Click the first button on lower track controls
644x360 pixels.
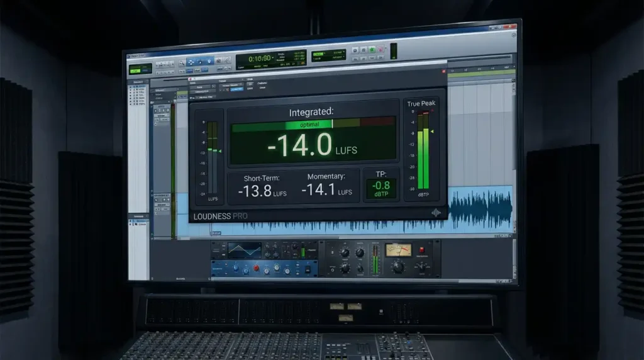point(156,200)
